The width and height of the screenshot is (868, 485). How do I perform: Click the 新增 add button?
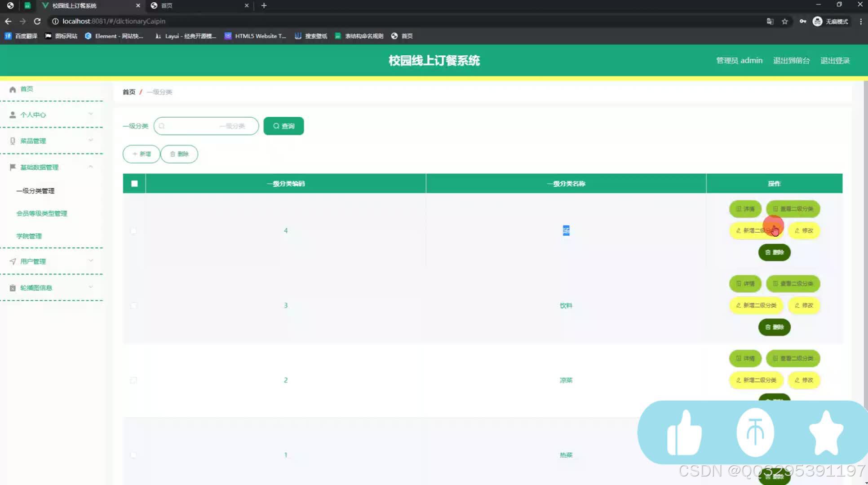coord(142,154)
